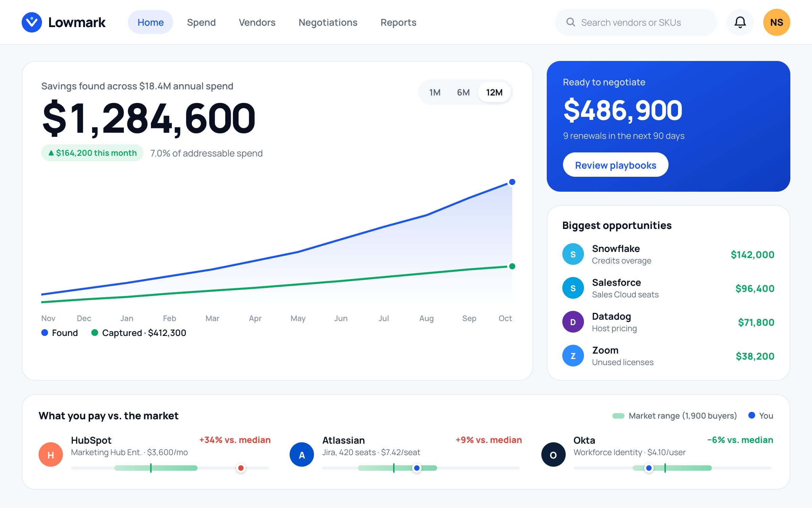Switch chart range to 6M

point(463,92)
